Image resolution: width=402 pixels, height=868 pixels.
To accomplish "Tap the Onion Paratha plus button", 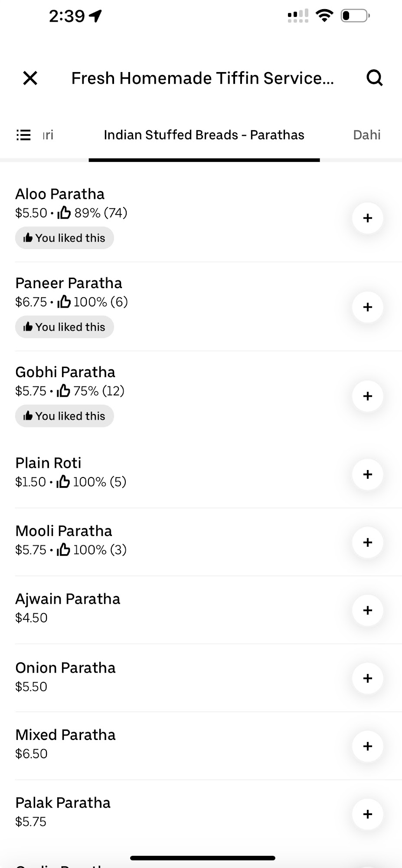I will coord(367,679).
